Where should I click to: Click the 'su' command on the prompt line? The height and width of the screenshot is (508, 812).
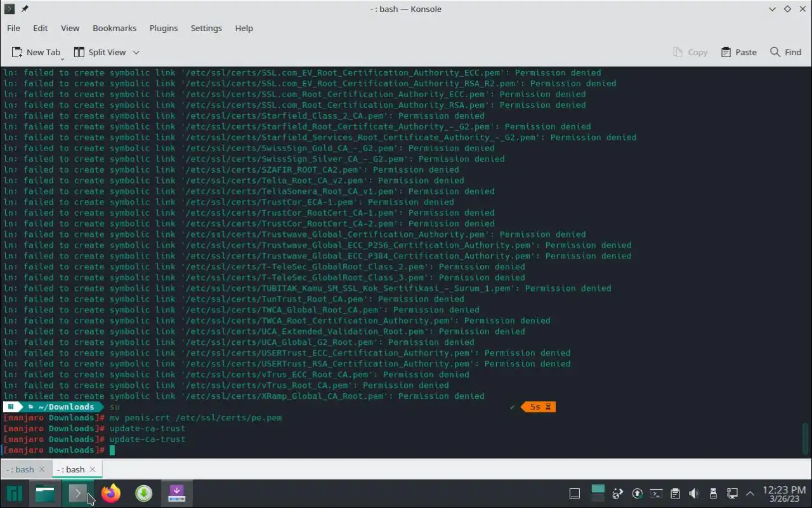click(114, 407)
